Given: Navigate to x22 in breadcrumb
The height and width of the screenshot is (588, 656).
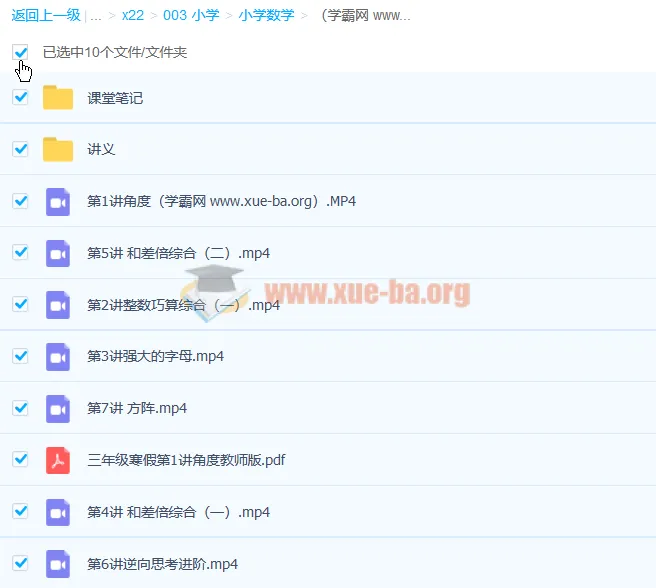Looking at the screenshot, I should tap(133, 15).
